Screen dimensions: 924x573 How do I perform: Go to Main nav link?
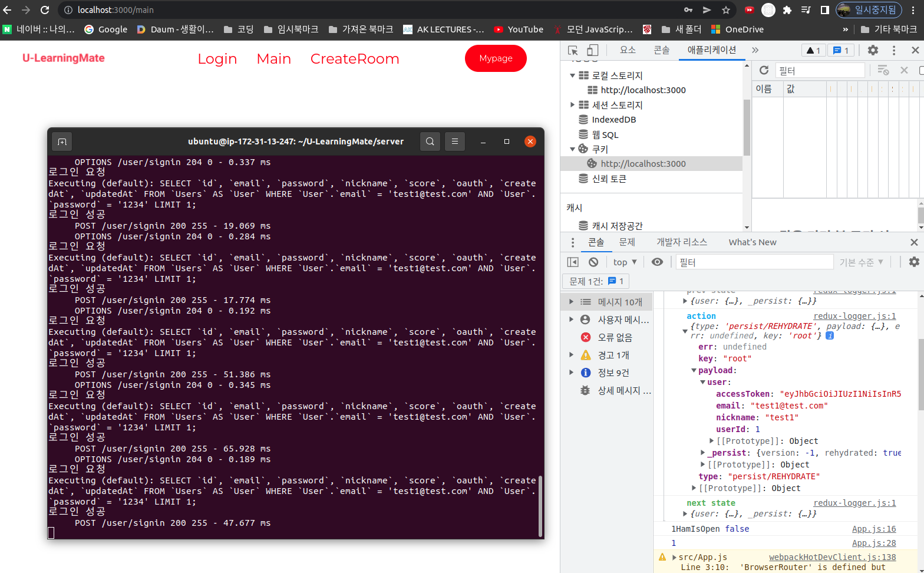point(274,59)
